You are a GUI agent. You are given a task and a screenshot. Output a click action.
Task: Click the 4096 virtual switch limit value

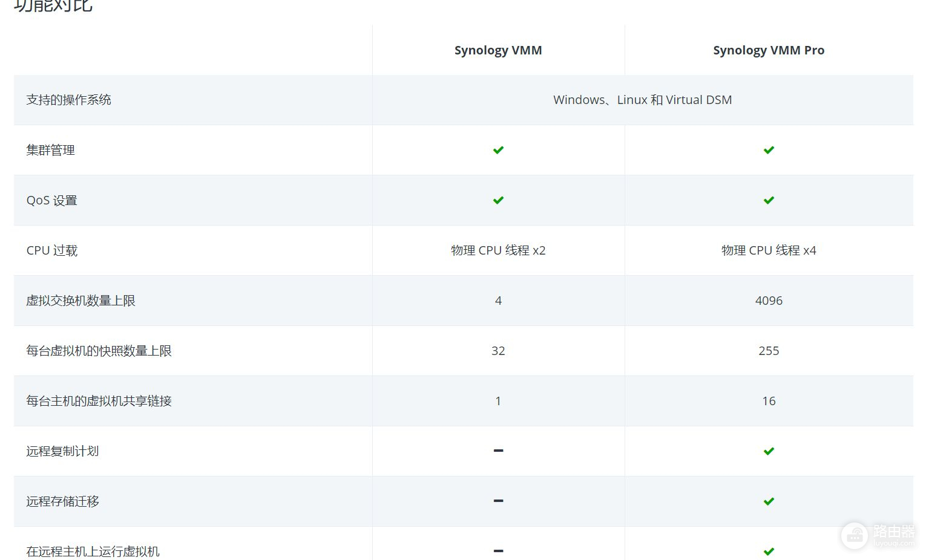click(x=769, y=301)
